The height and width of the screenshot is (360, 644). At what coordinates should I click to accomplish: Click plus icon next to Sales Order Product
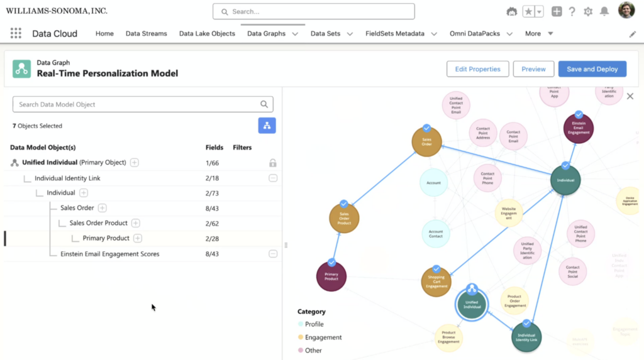click(136, 223)
